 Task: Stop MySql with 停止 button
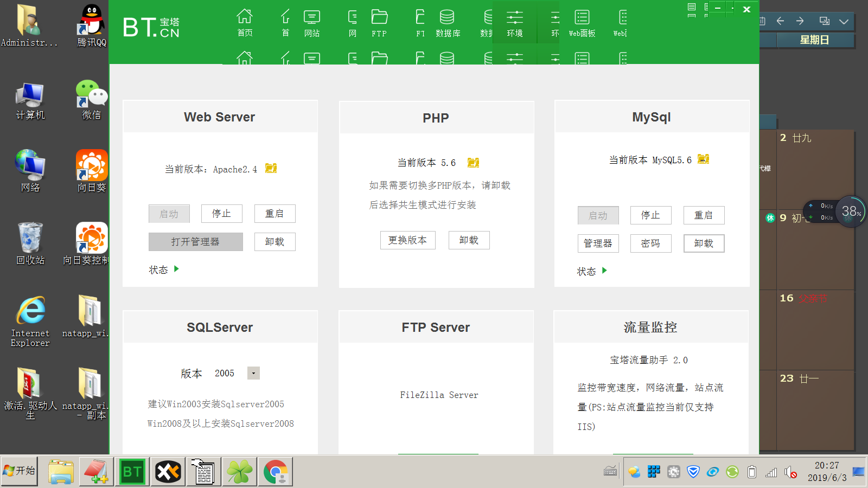[650, 215]
